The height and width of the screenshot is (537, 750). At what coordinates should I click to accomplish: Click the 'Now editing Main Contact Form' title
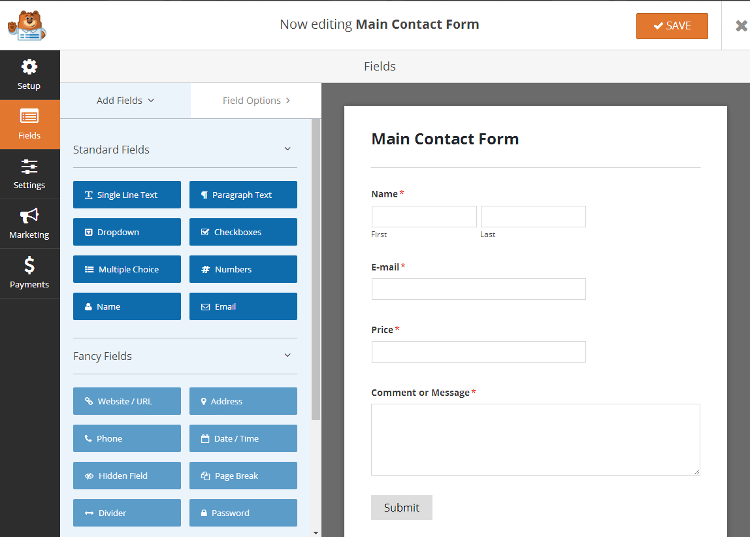click(379, 24)
